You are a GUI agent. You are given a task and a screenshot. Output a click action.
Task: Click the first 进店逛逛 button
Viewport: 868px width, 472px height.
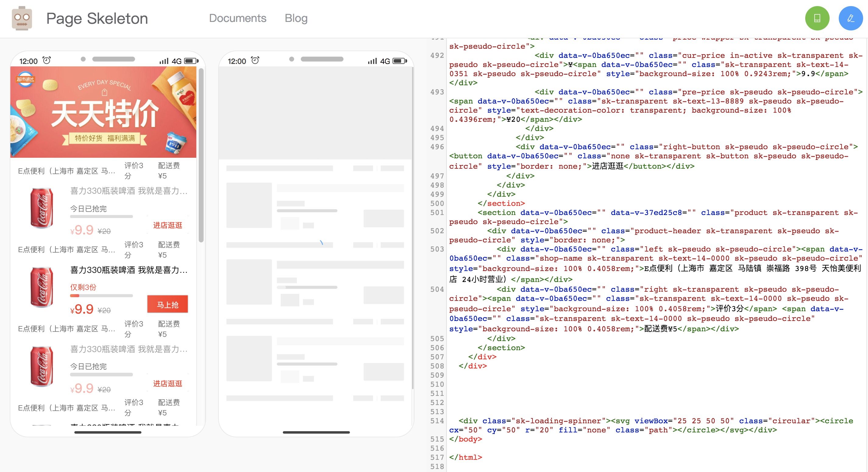pyautogui.click(x=167, y=225)
